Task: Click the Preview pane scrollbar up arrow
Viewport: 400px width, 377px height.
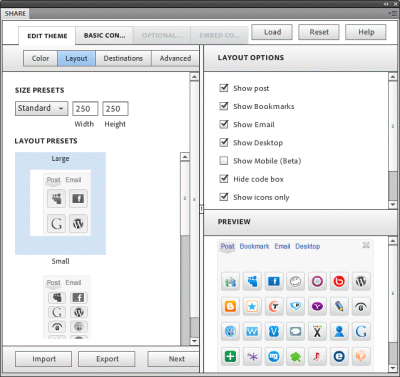Action: pos(393,241)
